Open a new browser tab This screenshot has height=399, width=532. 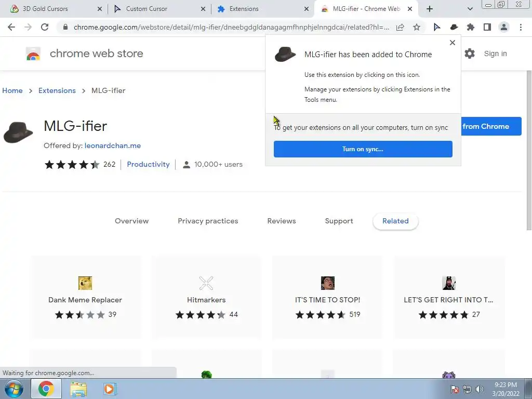click(x=430, y=9)
